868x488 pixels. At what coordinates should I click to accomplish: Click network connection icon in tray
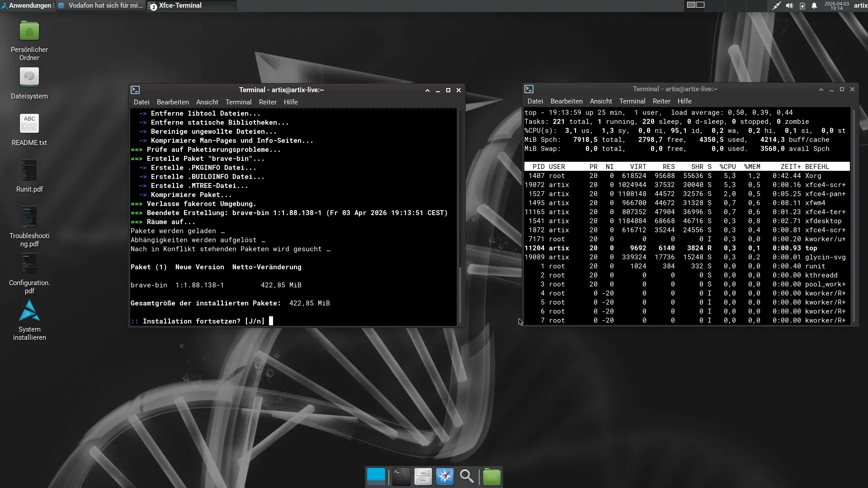click(x=776, y=6)
